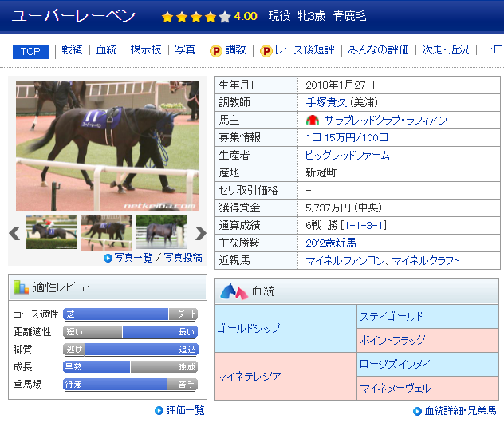Open the 調教 premium tab
The width and height of the screenshot is (504, 423).
pos(235,49)
